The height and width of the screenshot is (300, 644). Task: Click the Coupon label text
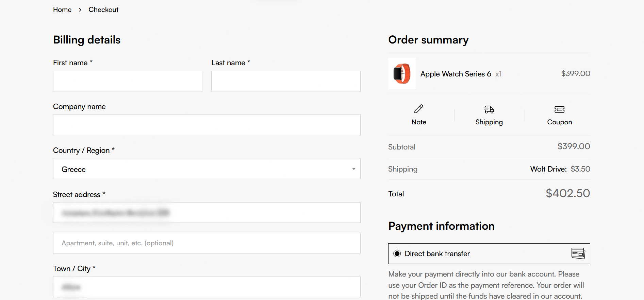[559, 122]
